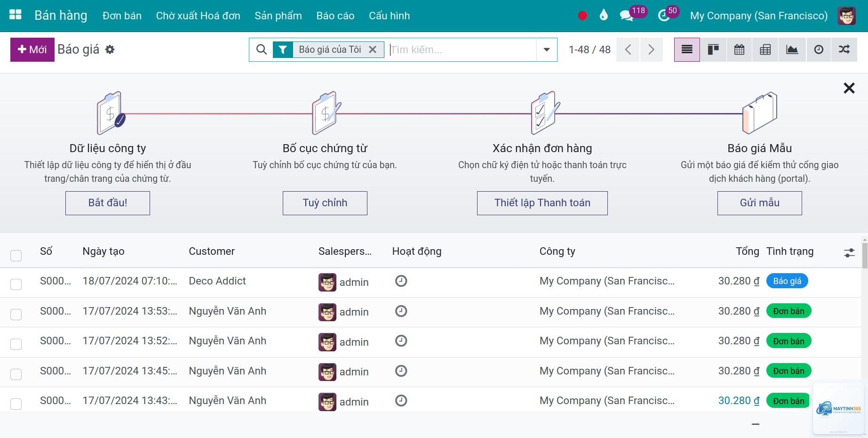This screenshot has height=438, width=868.
Task: Select checkbox for the 17/07/2024 13:53 order
Action: tap(16, 314)
